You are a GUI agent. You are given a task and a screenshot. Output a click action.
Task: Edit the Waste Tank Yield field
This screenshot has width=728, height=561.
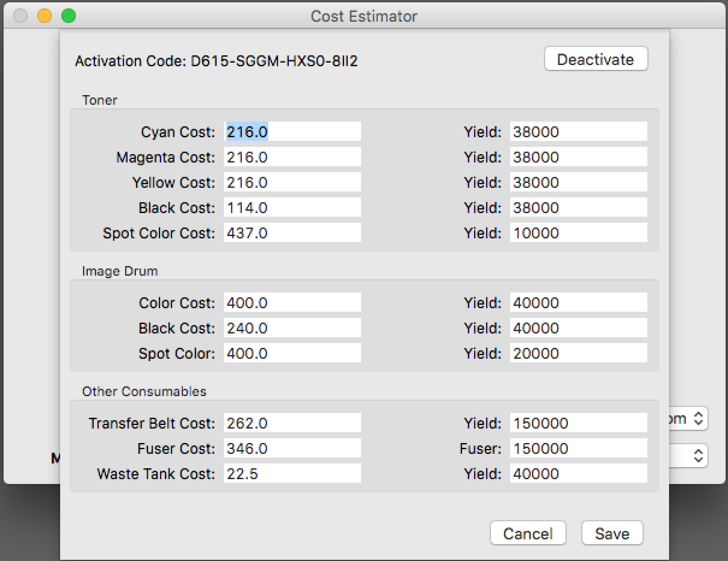(x=579, y=474)
